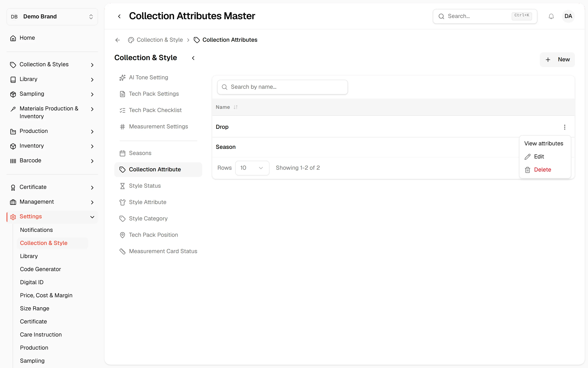This screenshot has height=368, width=588.
Task: Open the Drop row three-dot menu
Action: pos(565,127)
